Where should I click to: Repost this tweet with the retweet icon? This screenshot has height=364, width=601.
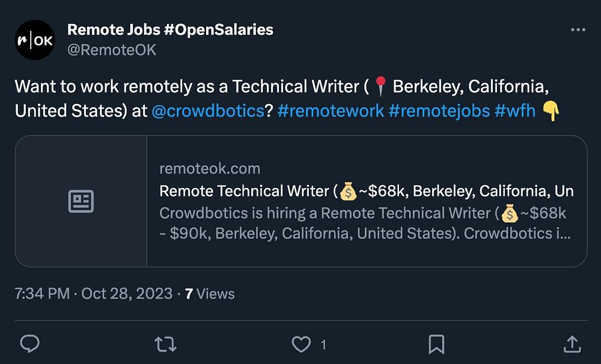click(165, 344)
